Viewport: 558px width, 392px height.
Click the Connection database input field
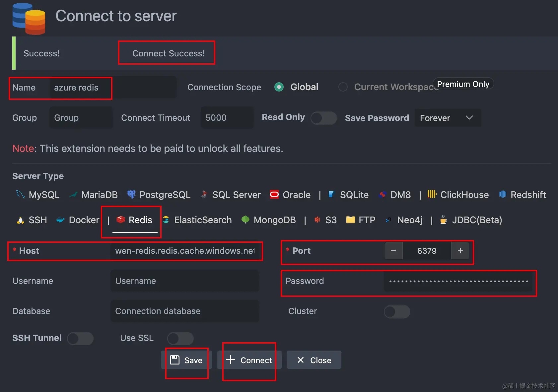click(185, 311)
